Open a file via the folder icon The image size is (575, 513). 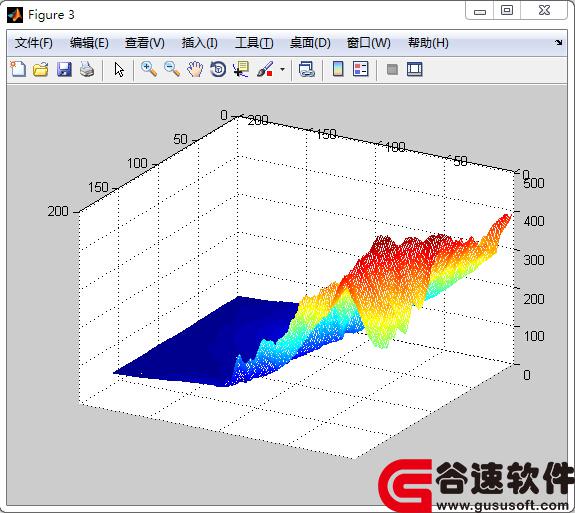coord(41,69)
